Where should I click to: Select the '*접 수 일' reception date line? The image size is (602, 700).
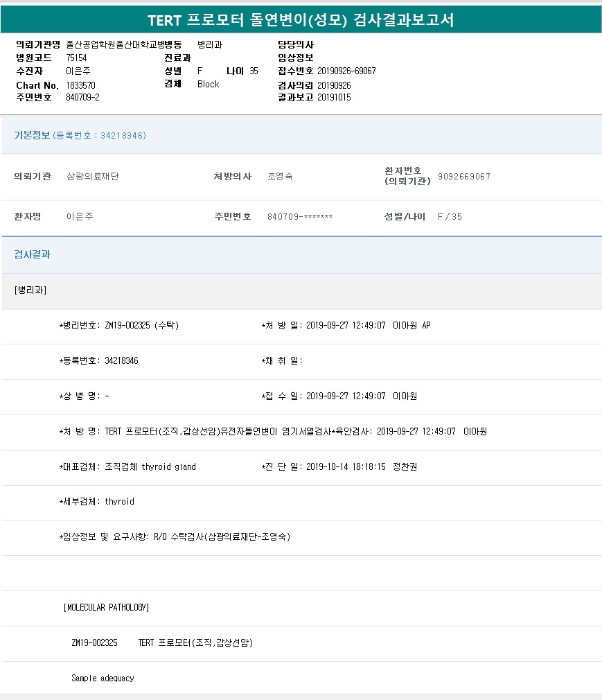(x=339, y=396)
